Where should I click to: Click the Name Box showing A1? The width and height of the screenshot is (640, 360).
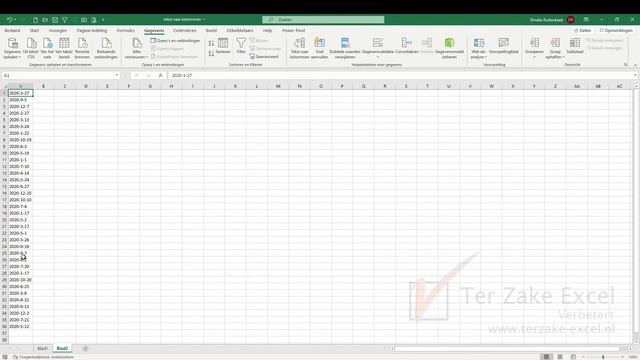click(57, 76)
